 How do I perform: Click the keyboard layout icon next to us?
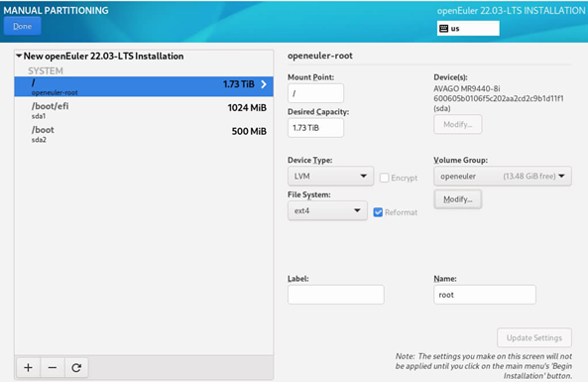pos(443,29)
